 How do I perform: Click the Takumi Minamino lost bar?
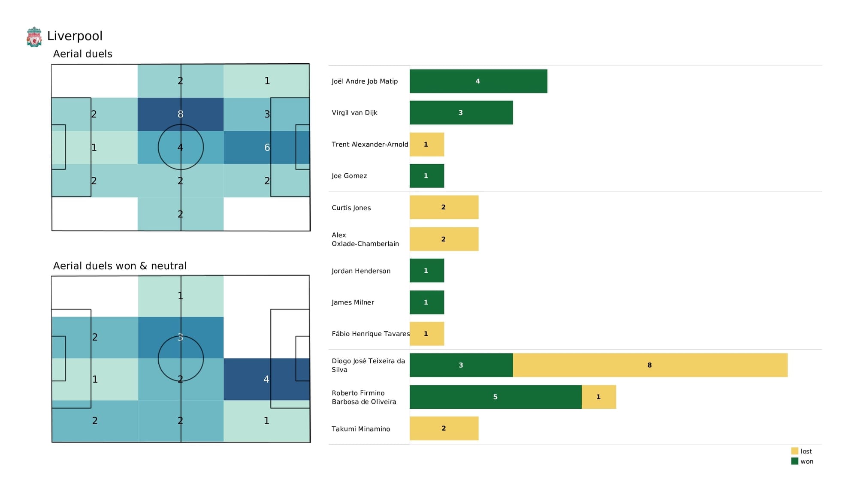(442, 429)
